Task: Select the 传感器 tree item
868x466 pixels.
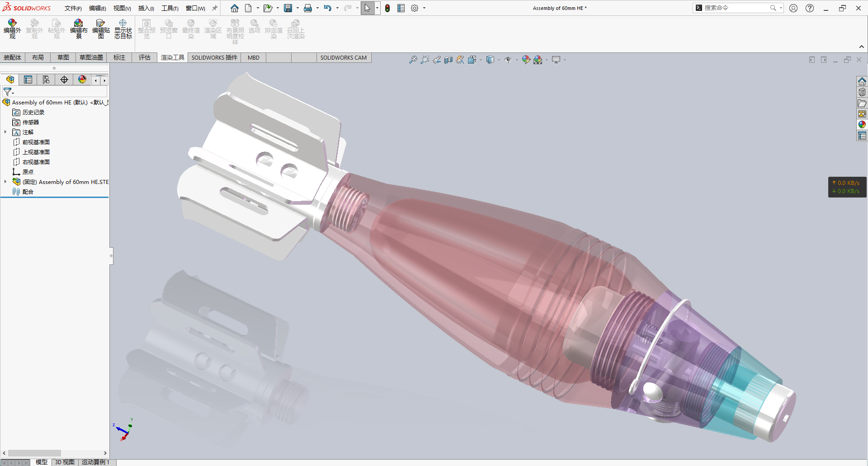Action: (31, 122)
